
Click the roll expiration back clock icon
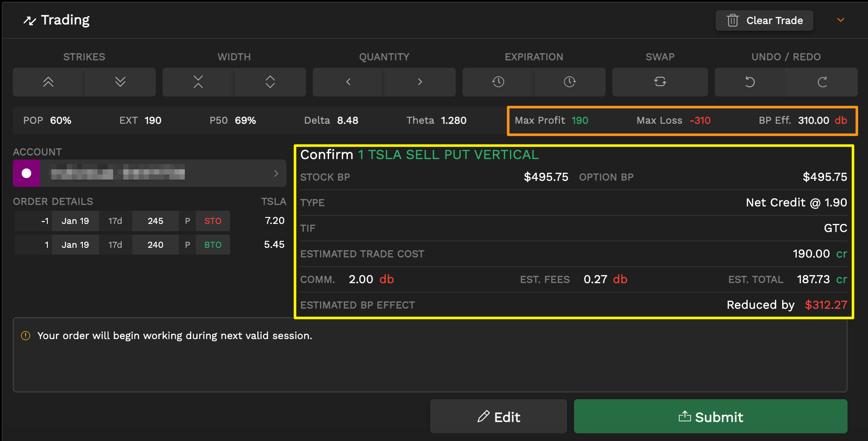(498, 82)
